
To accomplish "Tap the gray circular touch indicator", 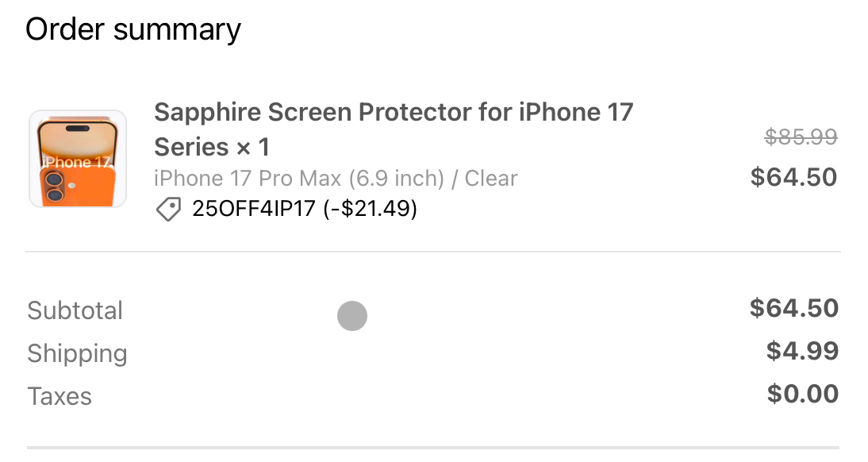I will click(x=352, y=316).
